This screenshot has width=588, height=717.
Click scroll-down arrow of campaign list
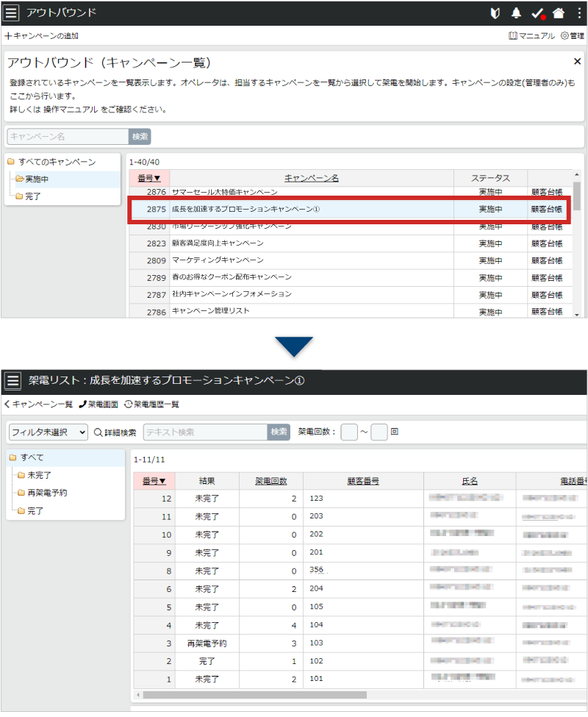tap(576, 314)
